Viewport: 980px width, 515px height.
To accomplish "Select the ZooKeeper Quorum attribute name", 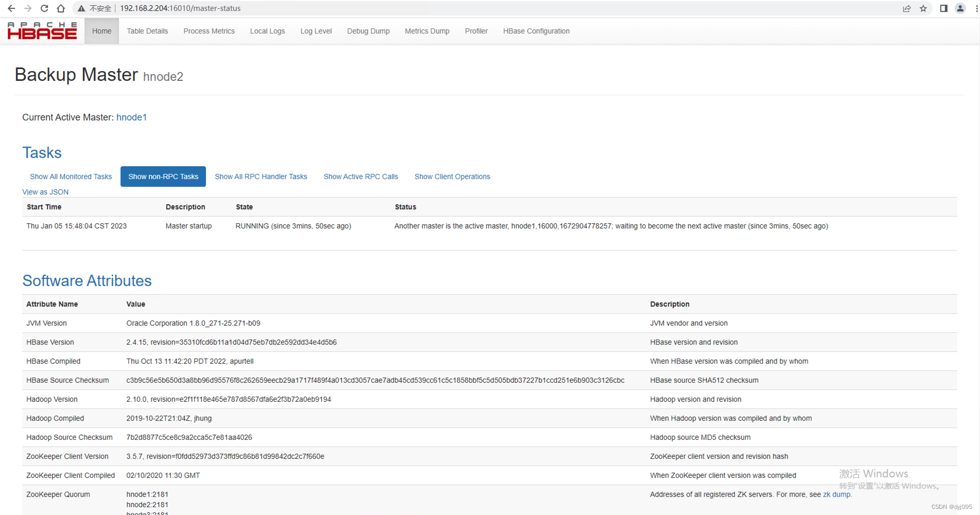I will 58,494.
